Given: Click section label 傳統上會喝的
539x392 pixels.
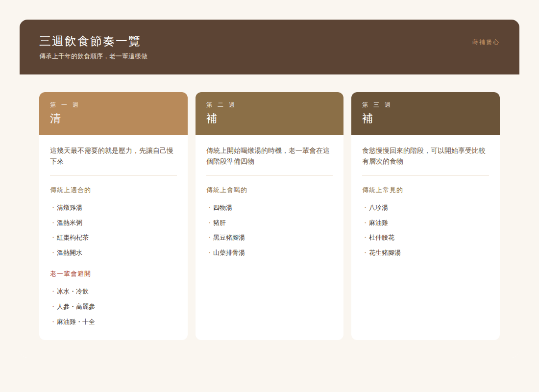Looking at the screenshot, I should click(x=226, y=190).
